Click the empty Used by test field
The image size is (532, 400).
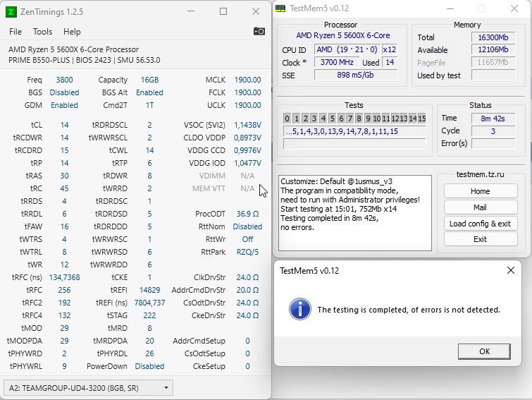(x=493, y=75)
